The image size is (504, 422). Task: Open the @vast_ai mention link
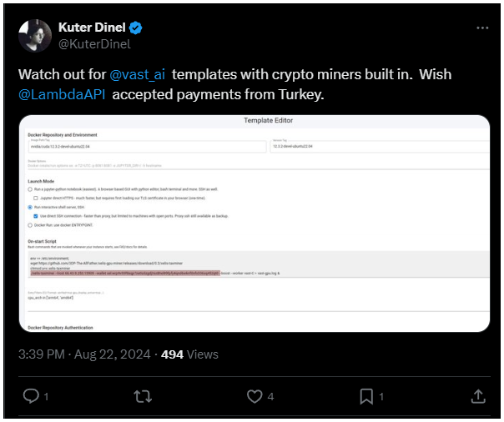click(137, 74)
